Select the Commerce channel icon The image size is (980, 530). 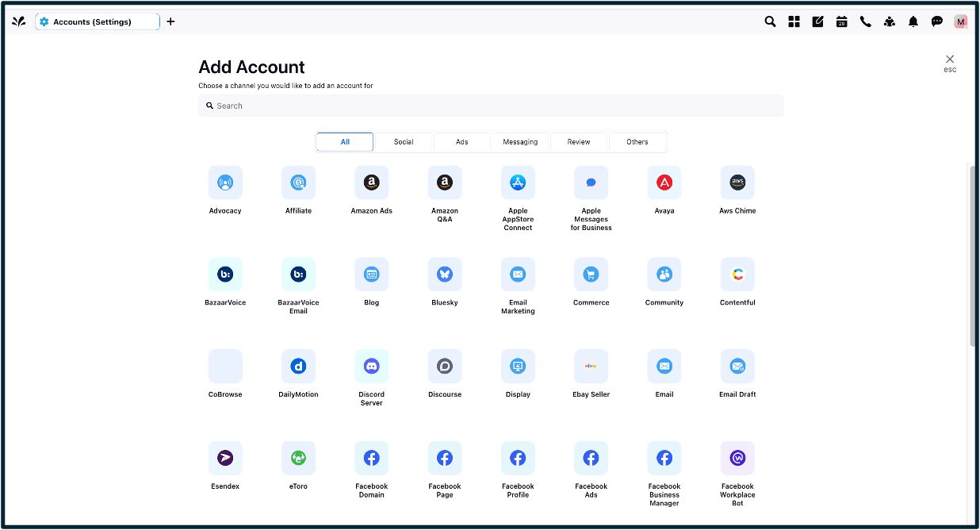591,275
